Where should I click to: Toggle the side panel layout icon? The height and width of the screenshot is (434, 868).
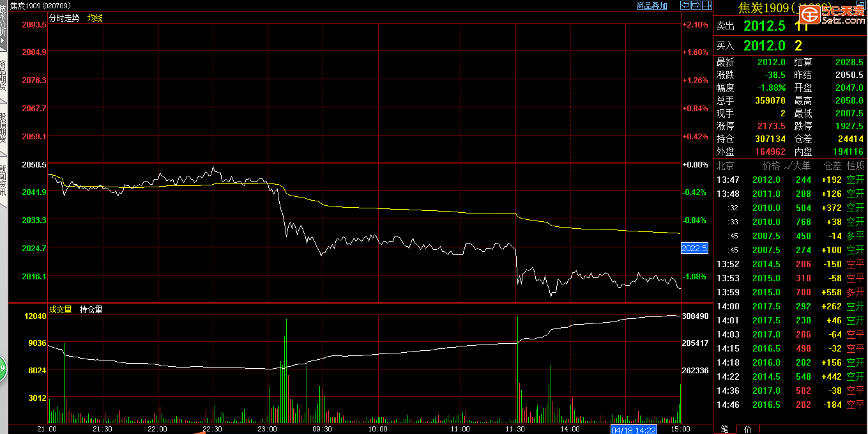[x=706, y=5]
